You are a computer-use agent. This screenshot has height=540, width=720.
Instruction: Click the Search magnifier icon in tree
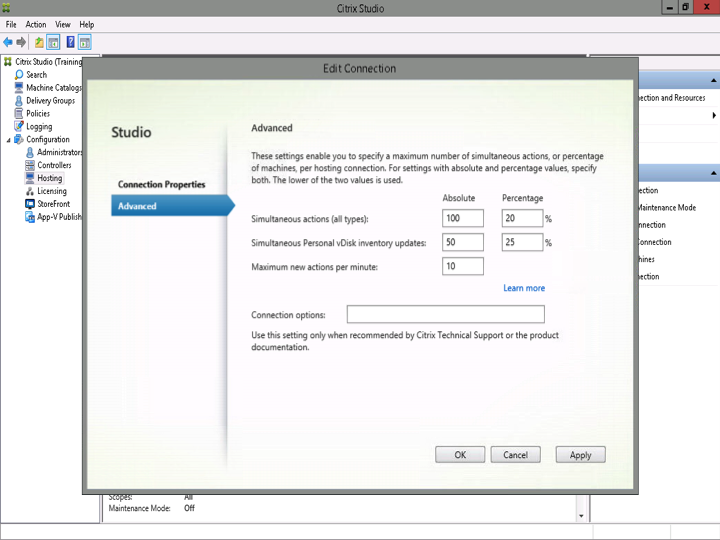(19, 74)
